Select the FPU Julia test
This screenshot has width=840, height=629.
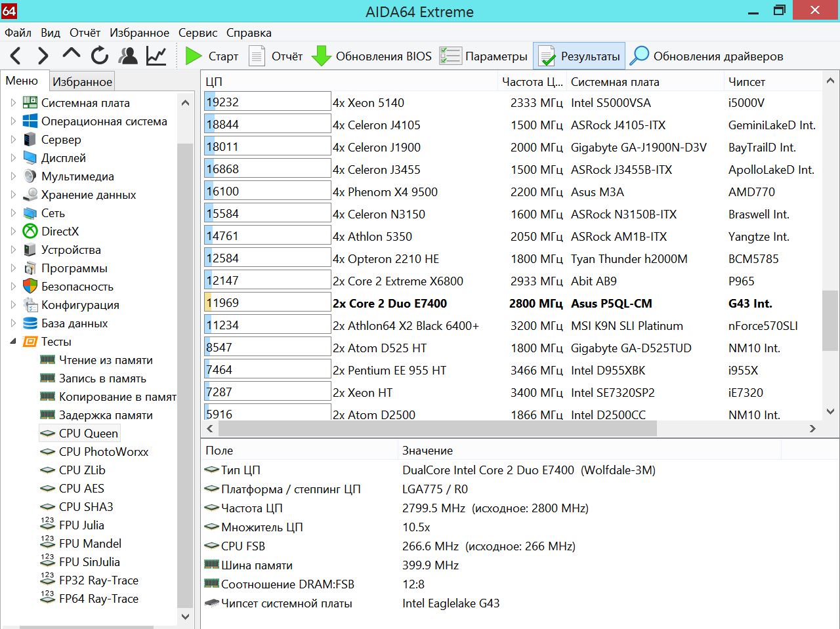pos(81,525)
